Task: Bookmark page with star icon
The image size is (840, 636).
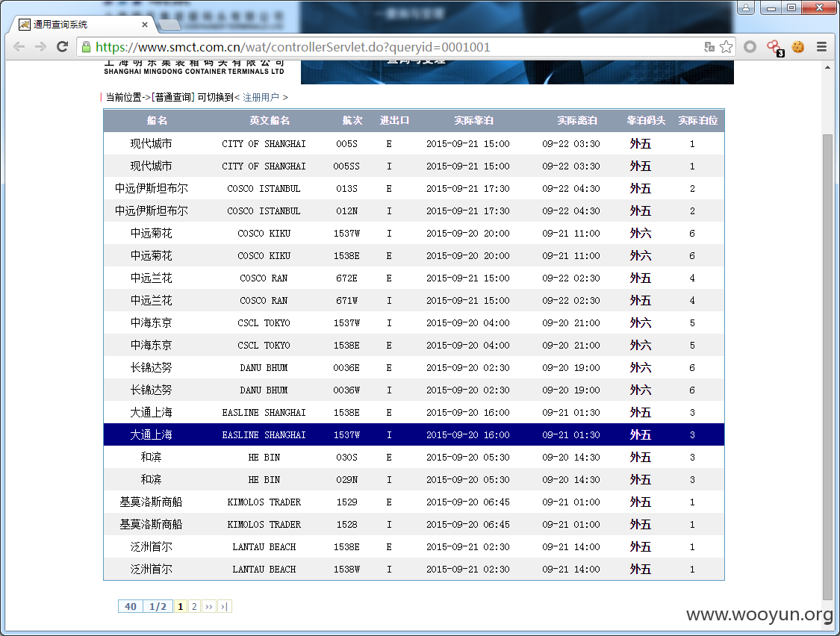Action: 726,47
